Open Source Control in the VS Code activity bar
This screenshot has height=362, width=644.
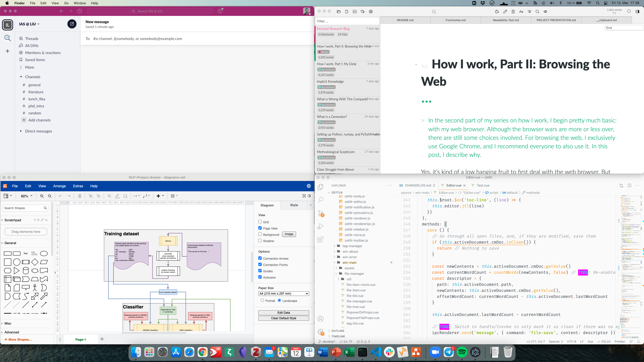click(320, 213)
